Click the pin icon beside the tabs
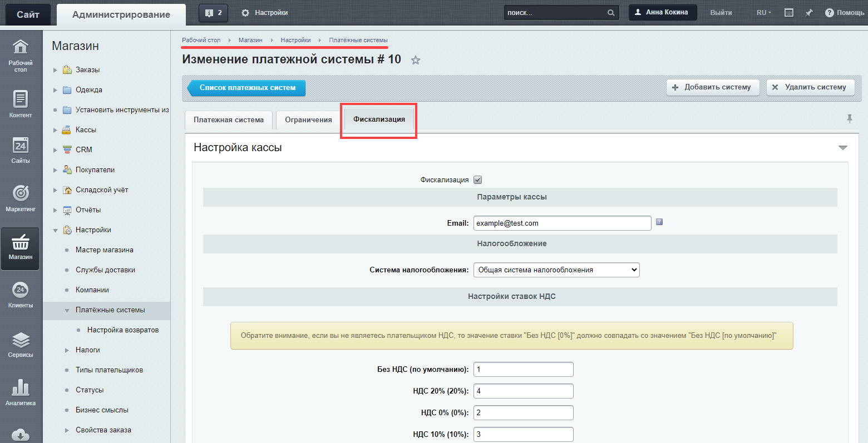This screenshot has height=443, width=868. point(850,118)
